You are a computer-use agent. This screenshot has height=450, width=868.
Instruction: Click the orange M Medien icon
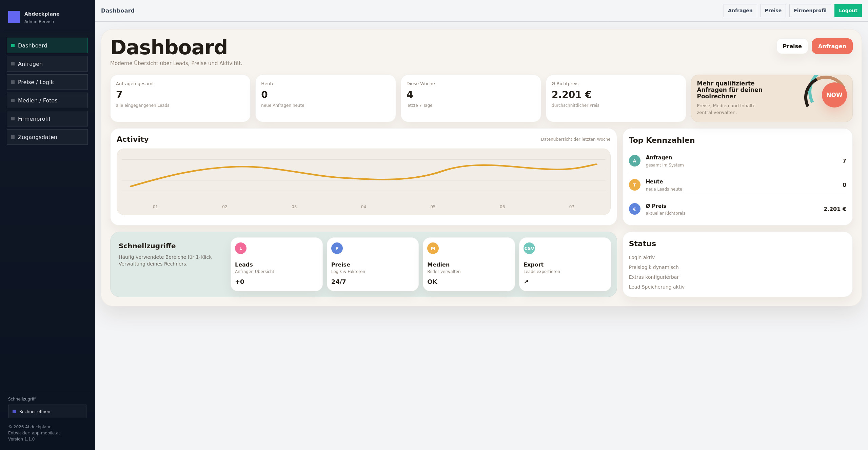click(x=433, y=248)
